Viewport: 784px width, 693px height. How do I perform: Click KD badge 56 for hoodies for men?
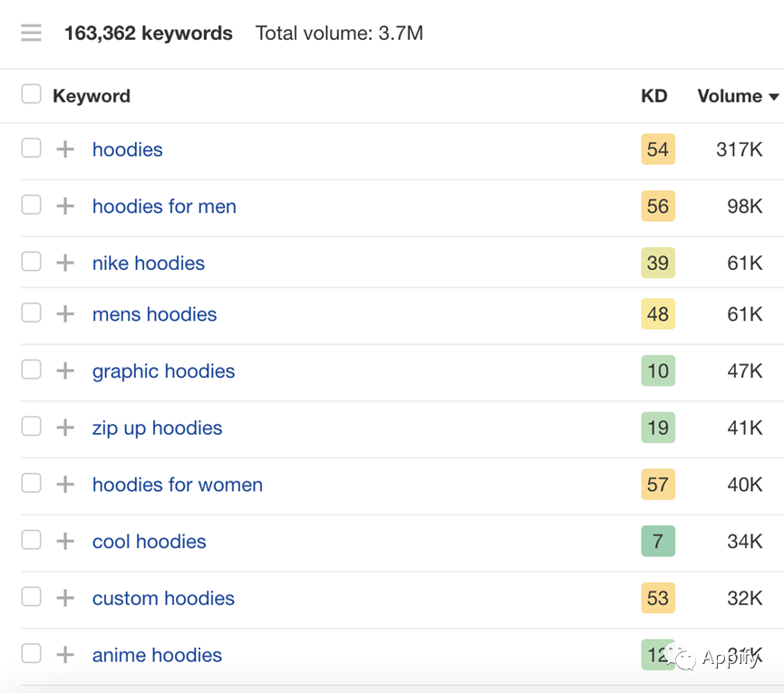[658, 206]
